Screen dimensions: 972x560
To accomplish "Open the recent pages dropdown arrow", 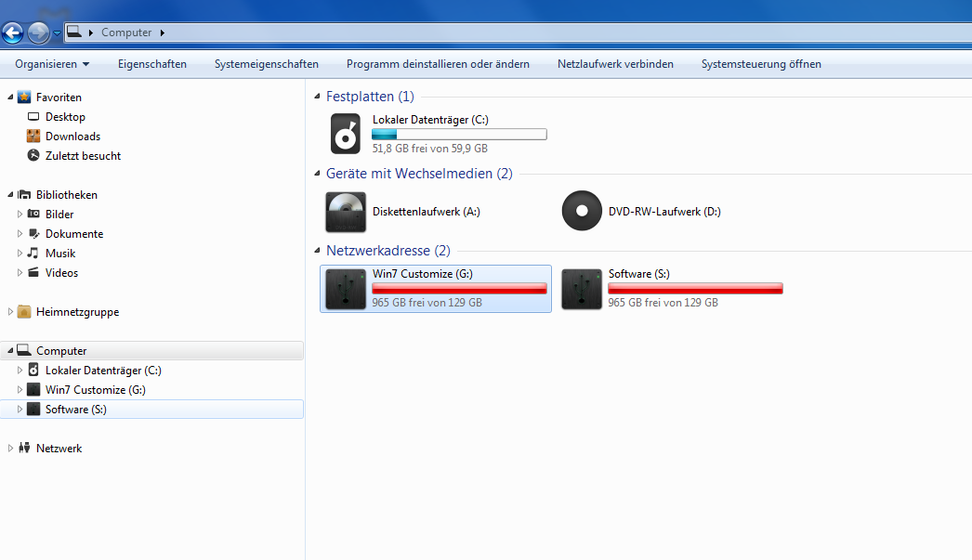I will pyautogui.click(x=57, y=33).
